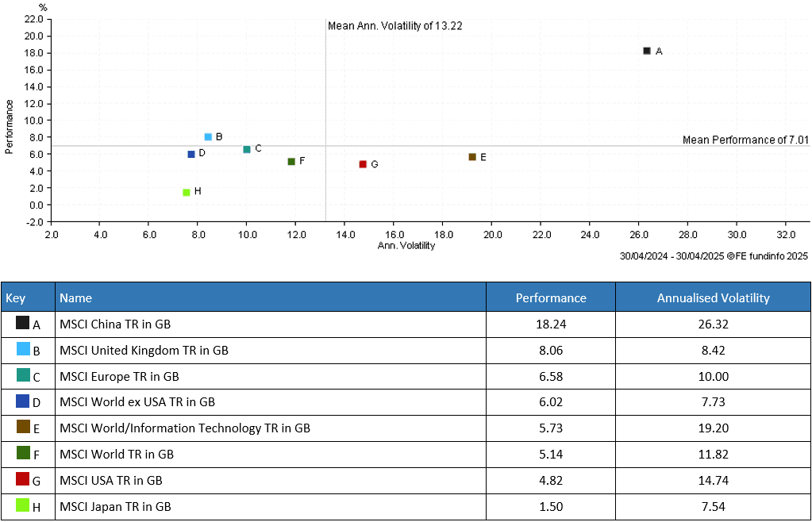This screenshot has width=812, height=522.
Task: Click the Key column header
Action: tap(28, 297)
